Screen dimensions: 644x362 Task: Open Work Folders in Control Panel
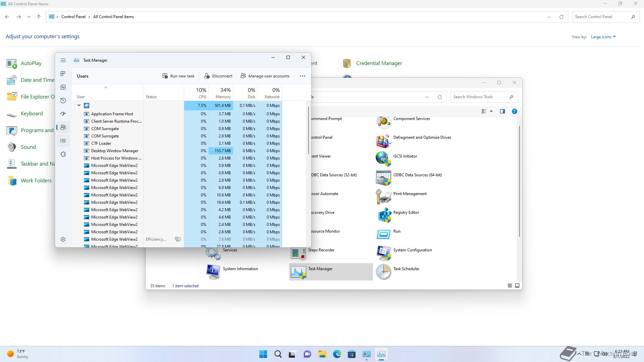coord(29,180)
